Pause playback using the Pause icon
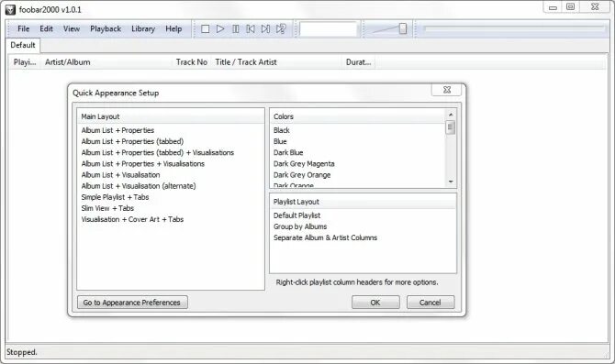Viewport: 615px width, 364px height. [x=235, y=29]
